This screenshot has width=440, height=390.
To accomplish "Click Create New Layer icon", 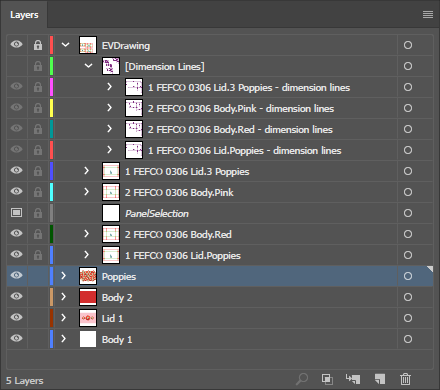I will [x=380, y=379].
